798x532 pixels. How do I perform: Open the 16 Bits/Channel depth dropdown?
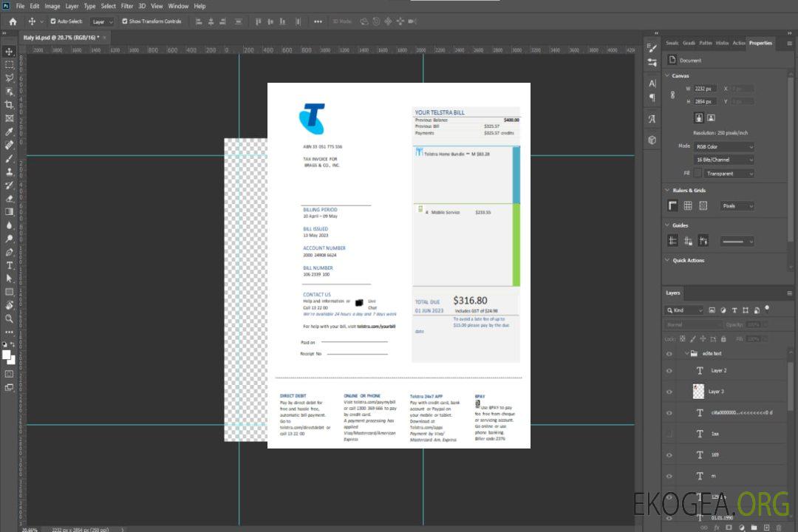(724, 160)
